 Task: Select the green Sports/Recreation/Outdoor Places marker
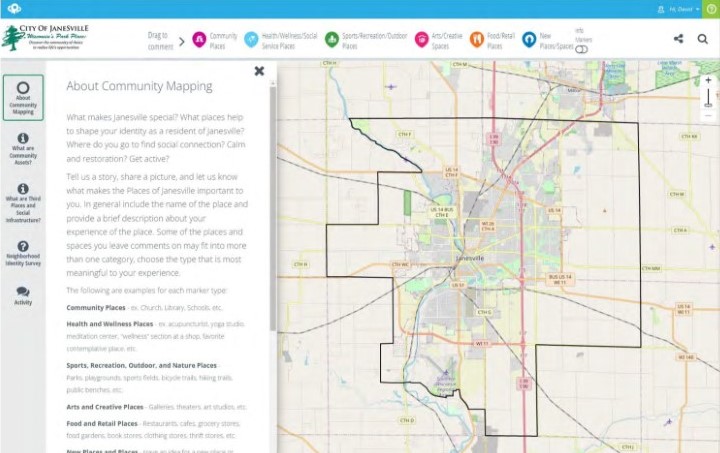pyautogui.click(x=332, y=40)
